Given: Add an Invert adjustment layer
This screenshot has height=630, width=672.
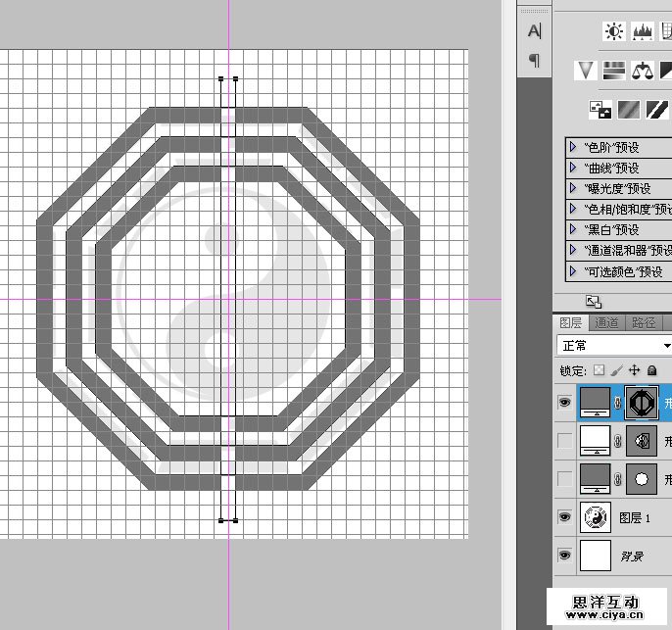Looking at the screenshot, I should (600, 110).
